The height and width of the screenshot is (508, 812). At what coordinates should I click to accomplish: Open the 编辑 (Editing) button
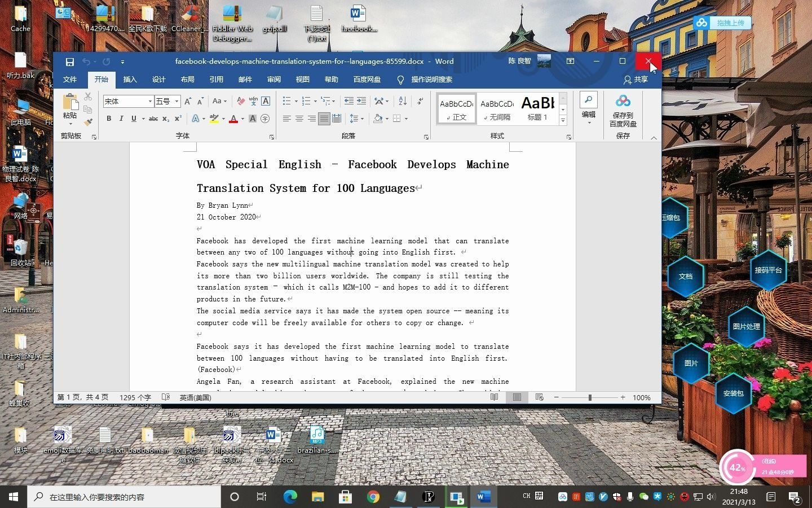tap(589, 107)
